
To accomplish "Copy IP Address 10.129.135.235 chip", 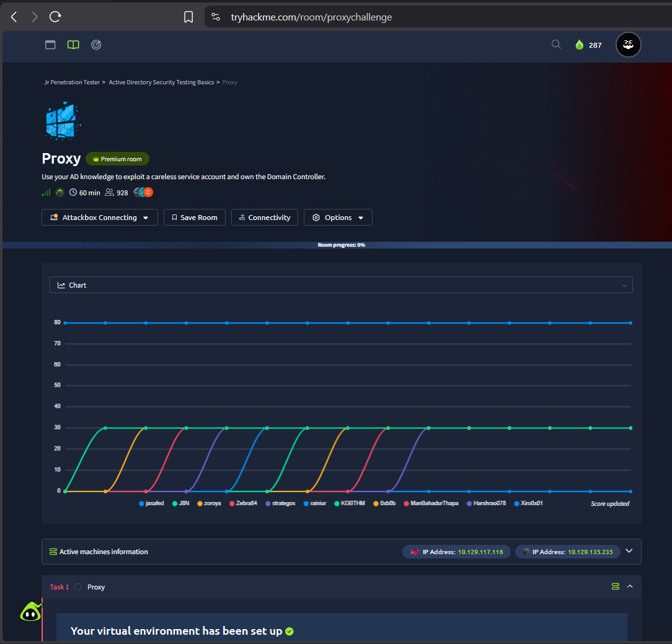I will coord(567,552).
